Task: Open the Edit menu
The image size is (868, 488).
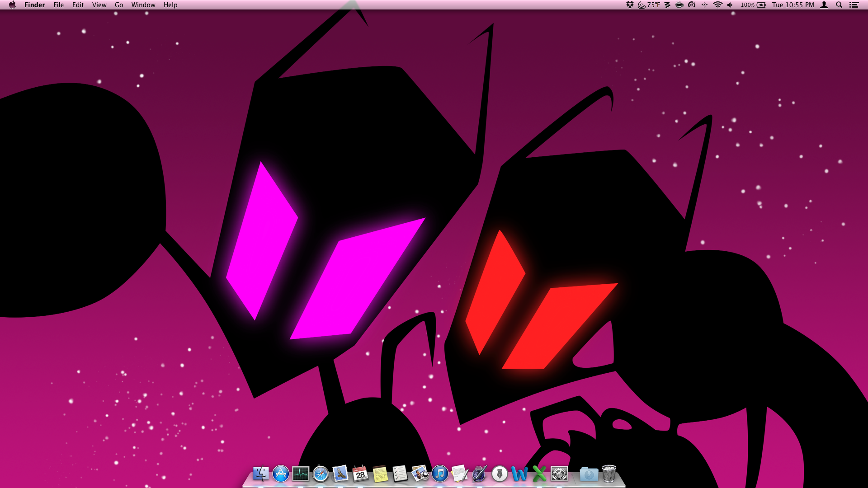Action: (78, 5)
